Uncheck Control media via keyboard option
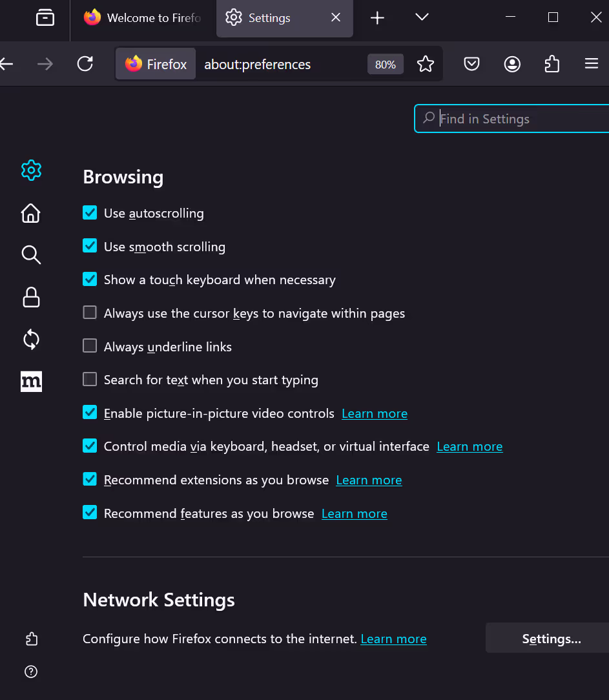 (90, 446)
